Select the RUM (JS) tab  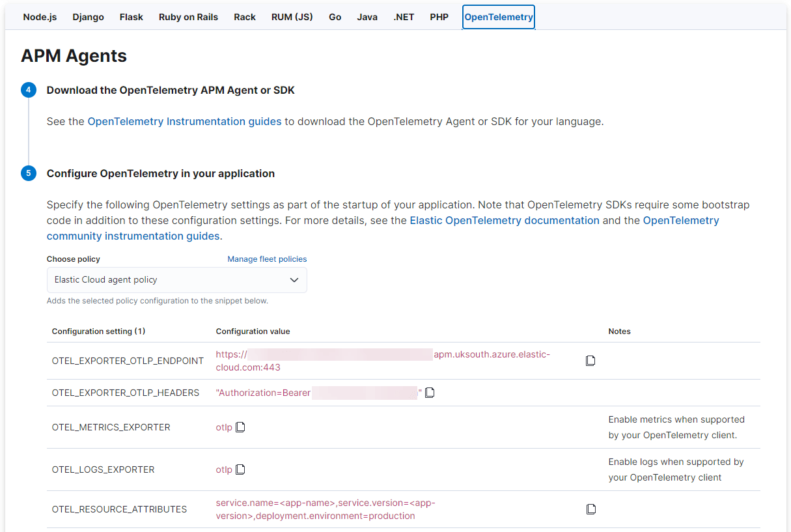pyautogui.click(x=292, y=17)
